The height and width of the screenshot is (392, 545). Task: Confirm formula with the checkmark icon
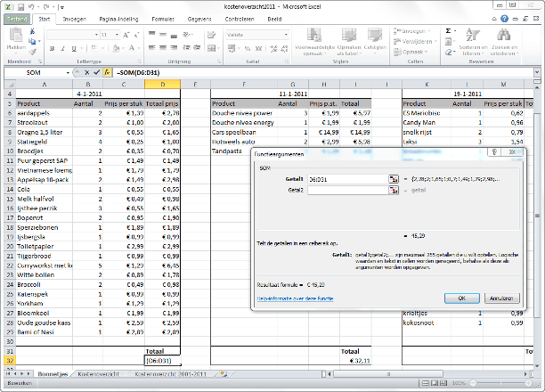pyautogui.click(x=97, y=72)
